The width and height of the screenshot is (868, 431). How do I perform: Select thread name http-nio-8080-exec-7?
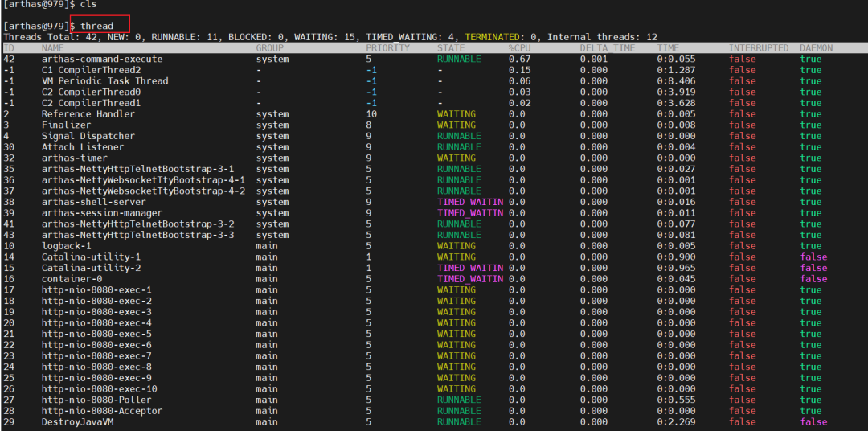(x=96, y=355)
